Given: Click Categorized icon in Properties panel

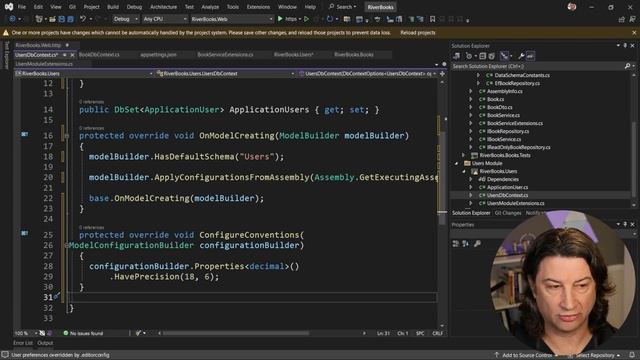Looking at the screenshot, I should 456,244.
